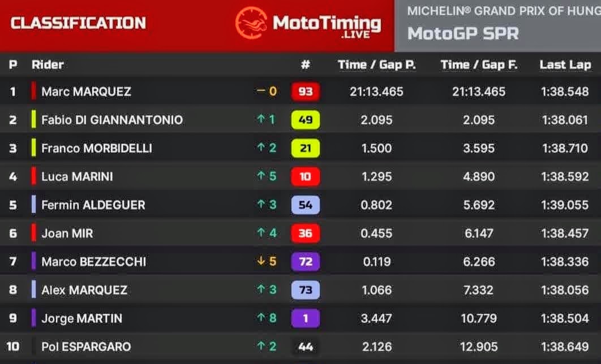Click Bezzecchi's purple number 72 badge
The image size is (601, 364).
pos(306,262)
